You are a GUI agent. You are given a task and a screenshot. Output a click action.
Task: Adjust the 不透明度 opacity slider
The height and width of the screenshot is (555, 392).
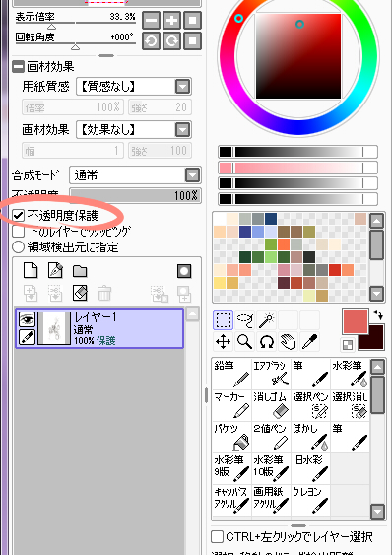coord(135,196)
